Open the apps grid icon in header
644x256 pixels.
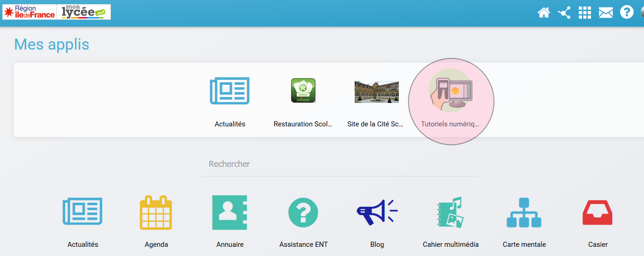(585, 13)
